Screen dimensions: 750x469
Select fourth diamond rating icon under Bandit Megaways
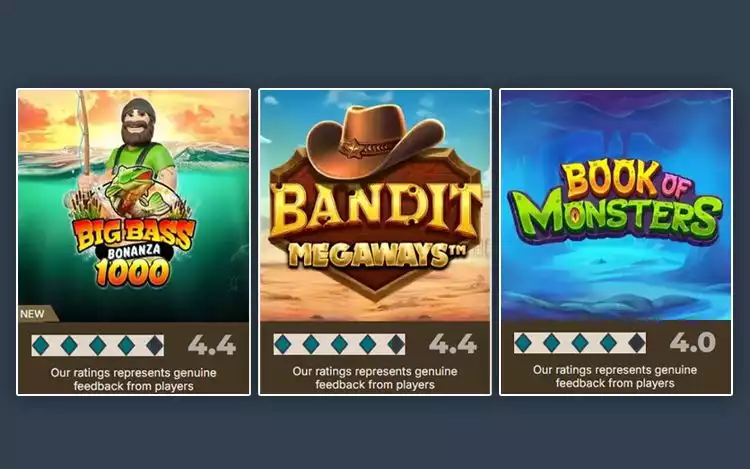tap(368, 344)
